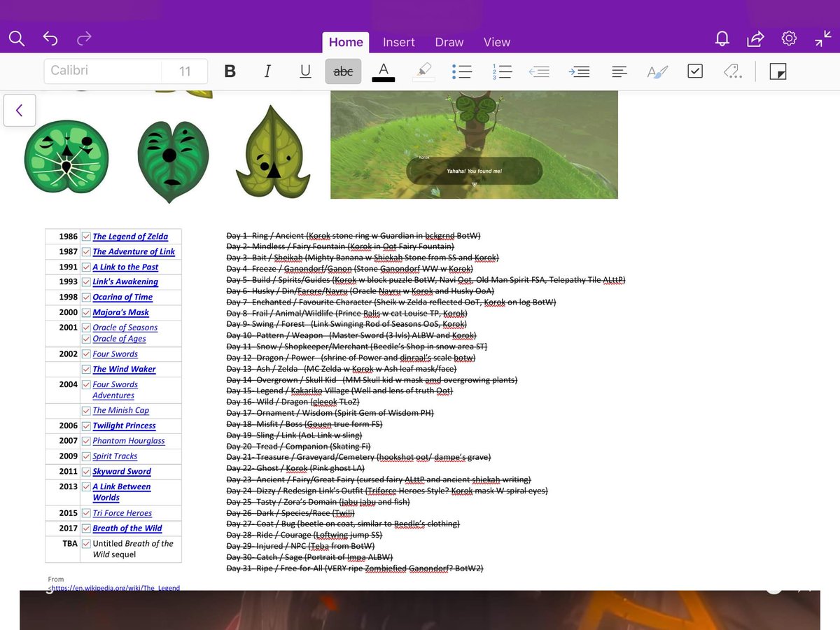This screenshot has width=840, height=630.
Task: Toggle Breath of the Wild checkbox
Action: (86, 528)
